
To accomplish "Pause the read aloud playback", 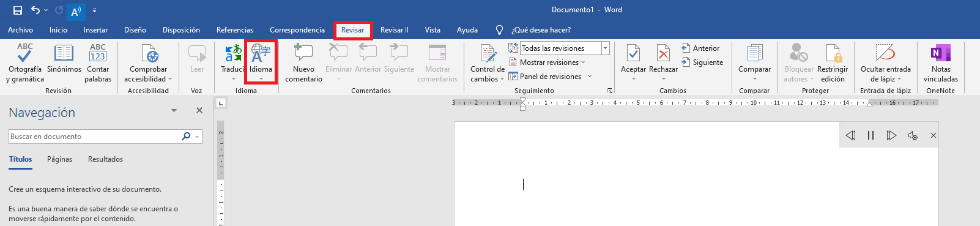I will click(870, 135).
